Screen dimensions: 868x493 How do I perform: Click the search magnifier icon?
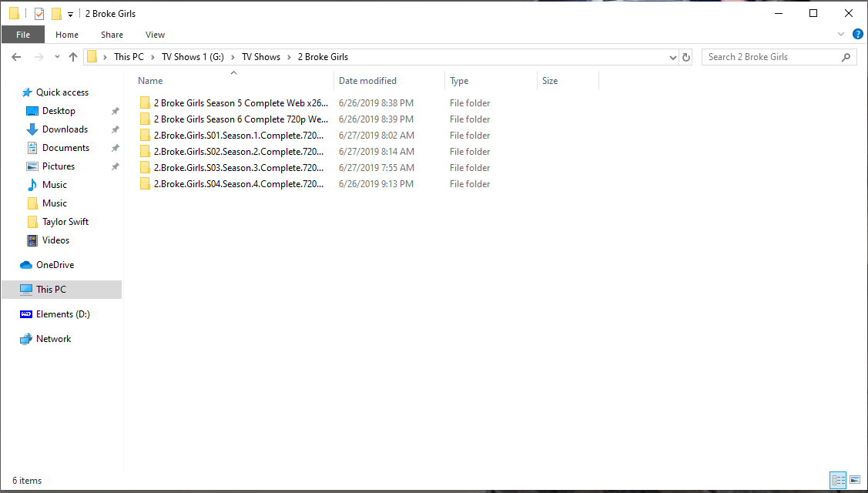tap(846, 57)
